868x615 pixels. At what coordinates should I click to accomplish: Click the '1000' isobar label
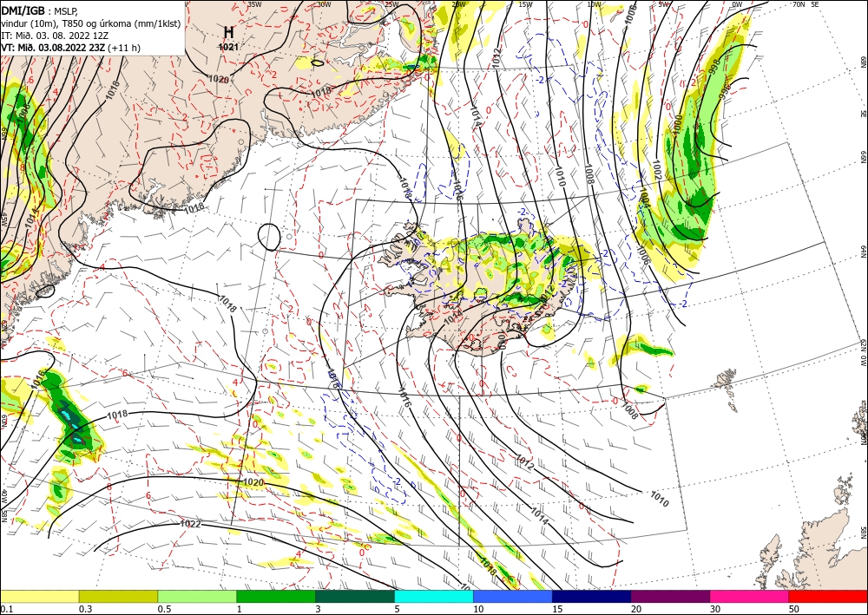(678, 124)
